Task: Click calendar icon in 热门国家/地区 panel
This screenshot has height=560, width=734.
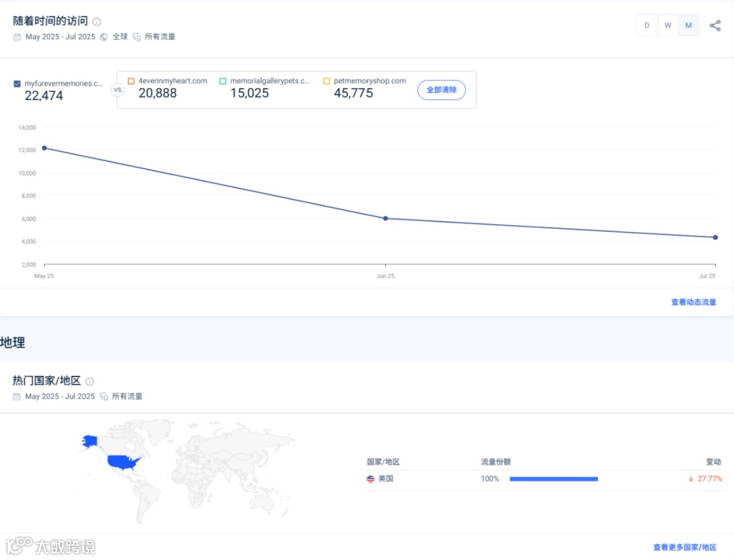Action: pyautogui.click(x=16, y=397)
